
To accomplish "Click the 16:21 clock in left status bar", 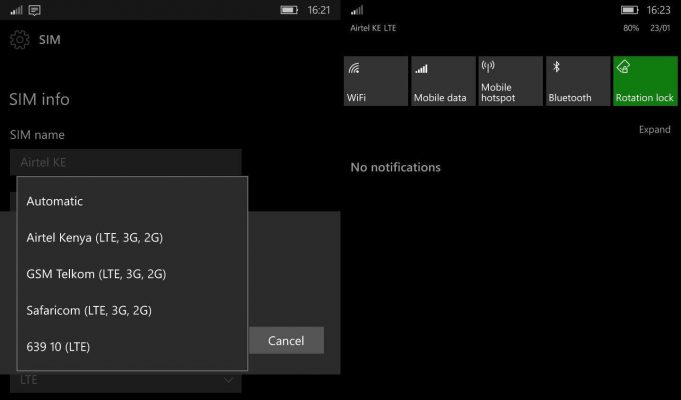I will pyautogui.click(x=319, y=10).
